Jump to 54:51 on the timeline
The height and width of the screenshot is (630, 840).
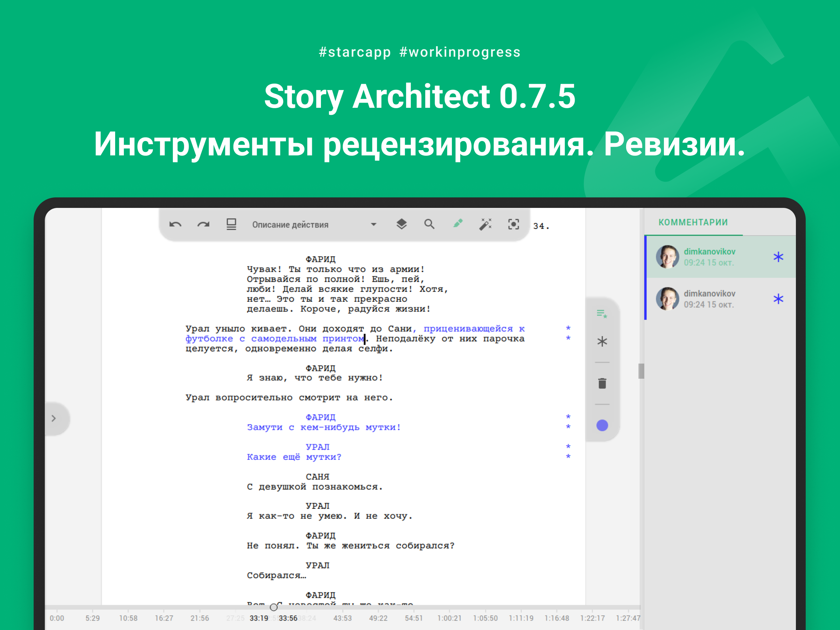click(x=414, y=618)
